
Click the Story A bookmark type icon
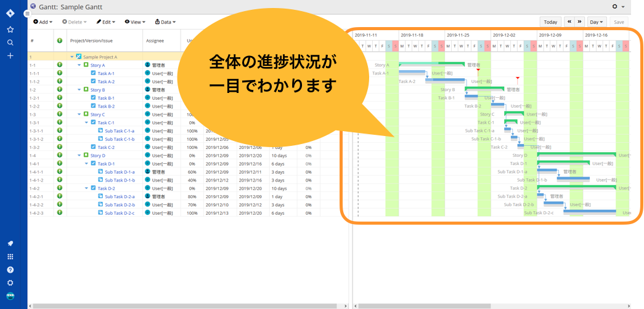pyautogui.click(x=86, y=65)
